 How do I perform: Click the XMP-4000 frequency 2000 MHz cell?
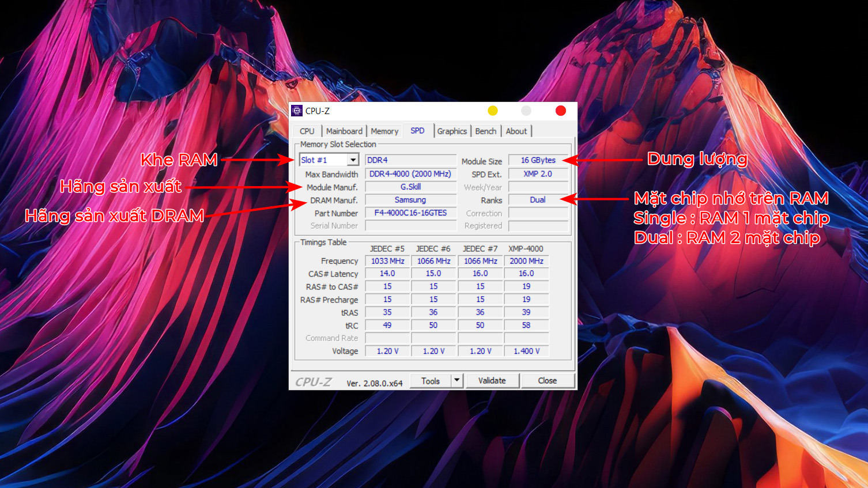point(526,261)
